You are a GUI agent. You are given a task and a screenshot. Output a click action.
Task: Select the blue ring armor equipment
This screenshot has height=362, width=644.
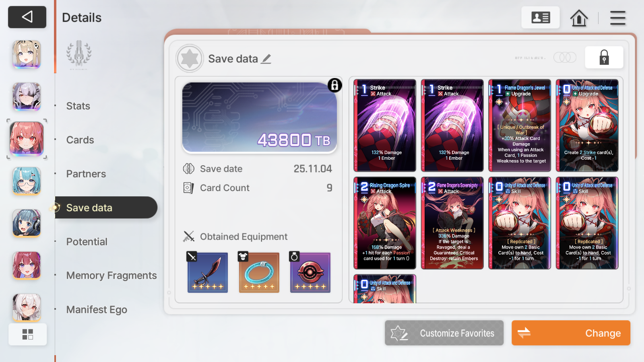[259, 272]
